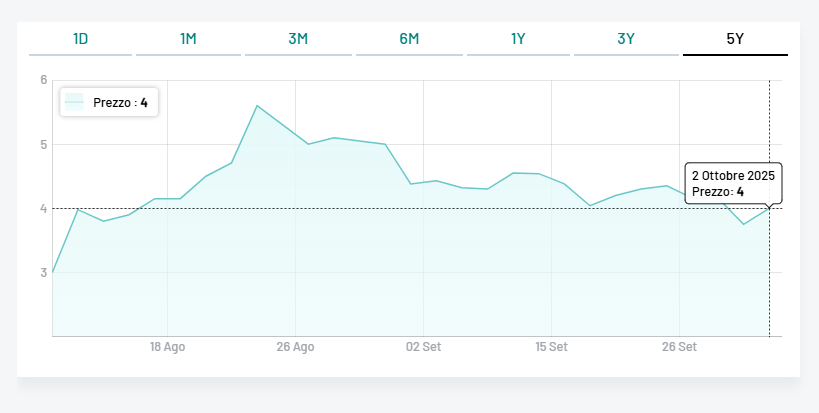Open the 6M time range tab
The height and width of the screenshot is (413, 819).
[409, 39]
